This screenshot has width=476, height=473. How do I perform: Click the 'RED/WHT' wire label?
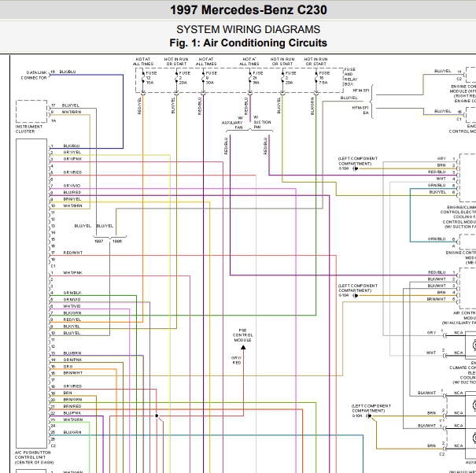(x=73, y=253)
